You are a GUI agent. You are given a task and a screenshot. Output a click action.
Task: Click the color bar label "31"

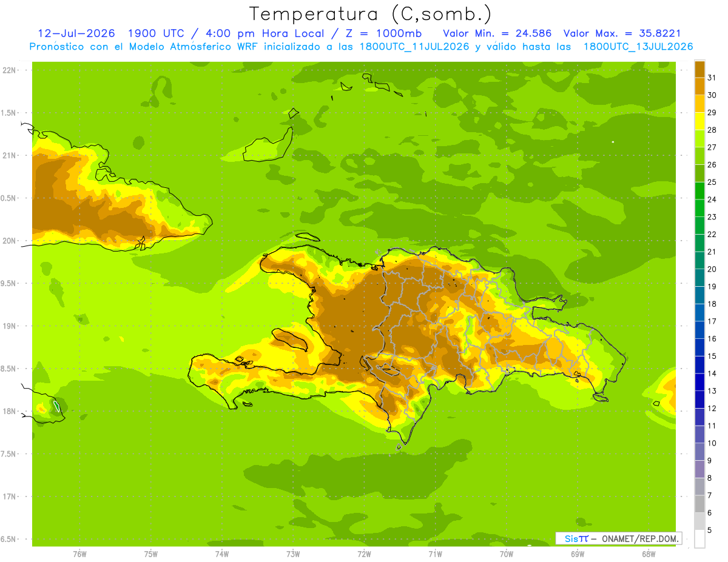click(712, 78)
